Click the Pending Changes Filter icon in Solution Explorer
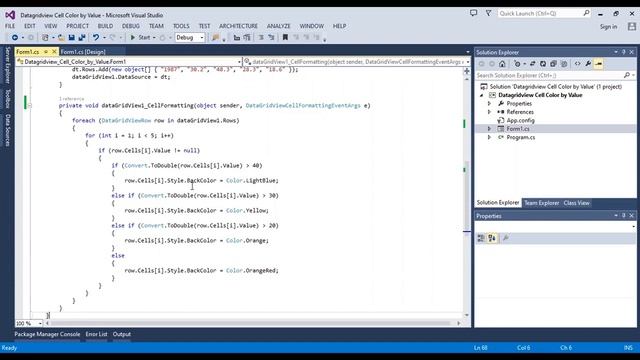Screen dimensions: 640x360 (x=518, y=64)
